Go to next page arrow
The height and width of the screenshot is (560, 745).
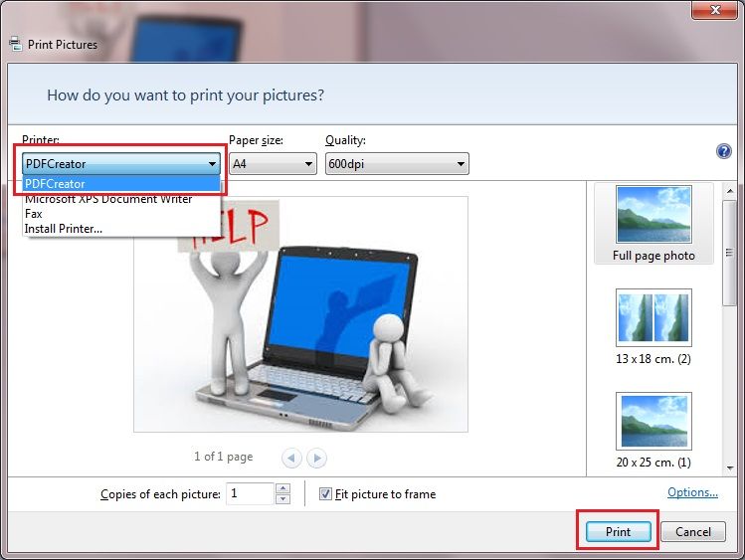click(x=317, y=458)
